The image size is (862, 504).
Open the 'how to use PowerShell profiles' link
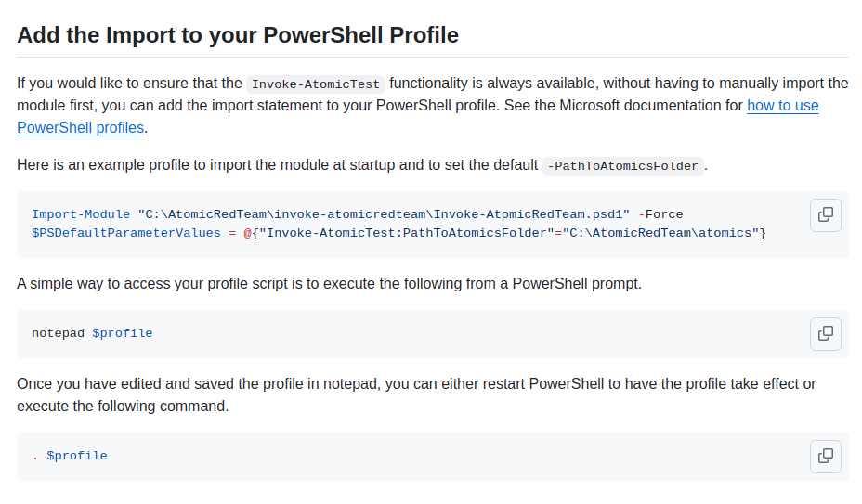click(782, 106)
